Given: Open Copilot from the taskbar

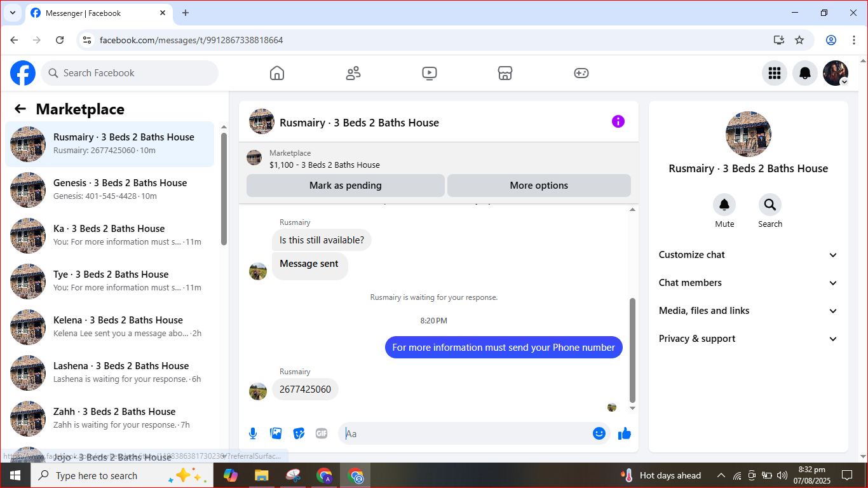Looking at the screenshot, I should pyautogui.click(x=230, y=475).
